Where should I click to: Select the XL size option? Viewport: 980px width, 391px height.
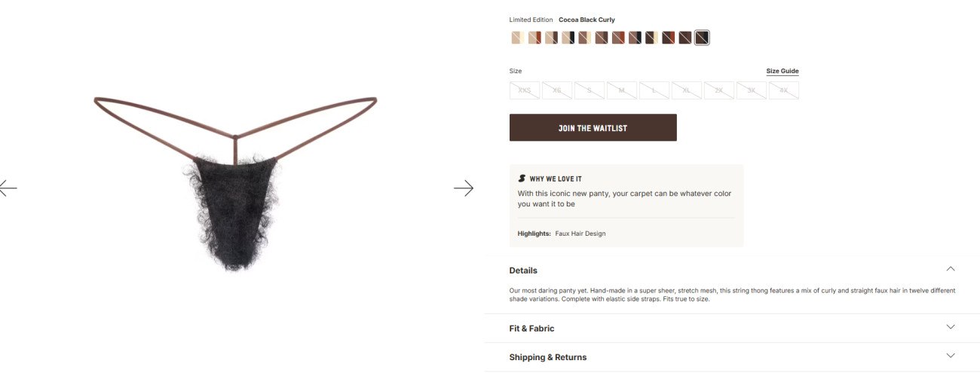[687, 90]
